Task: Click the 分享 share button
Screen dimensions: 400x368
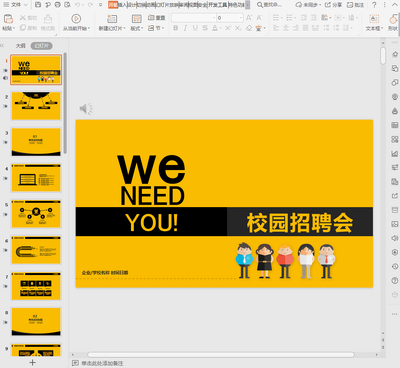Action: [x=333, y=5]
